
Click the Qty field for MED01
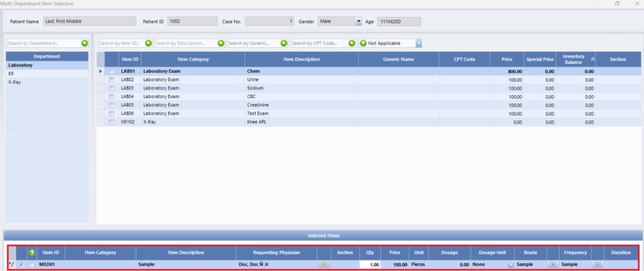point(370,265)
